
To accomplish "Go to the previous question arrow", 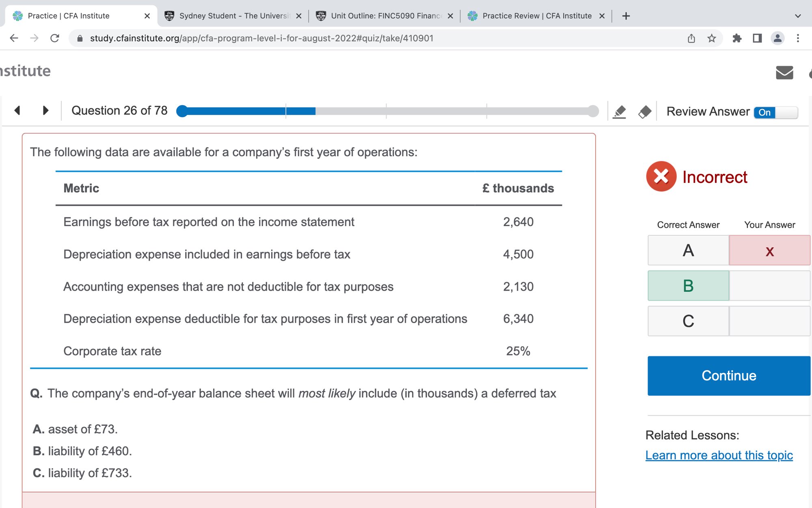I will [x=17, y=111].
